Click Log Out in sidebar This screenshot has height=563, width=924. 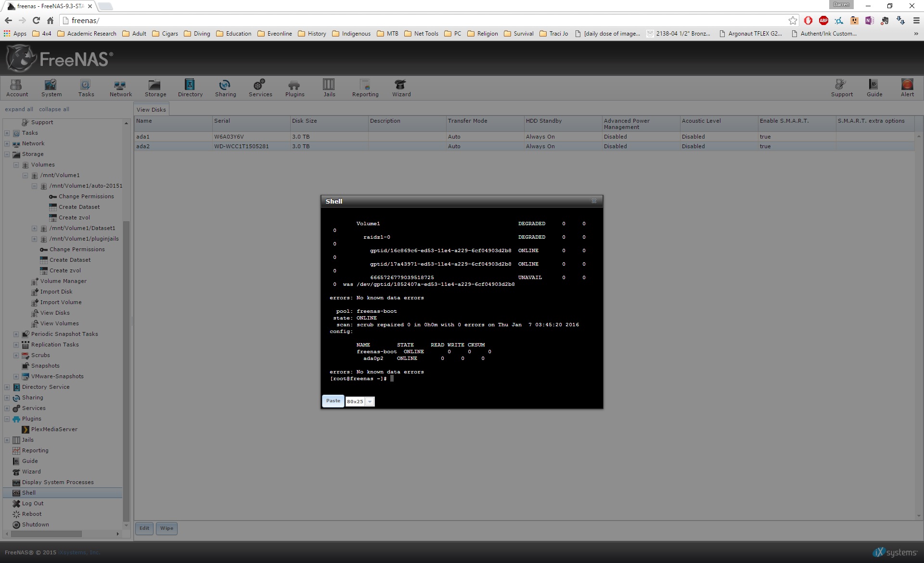[32, 503]
